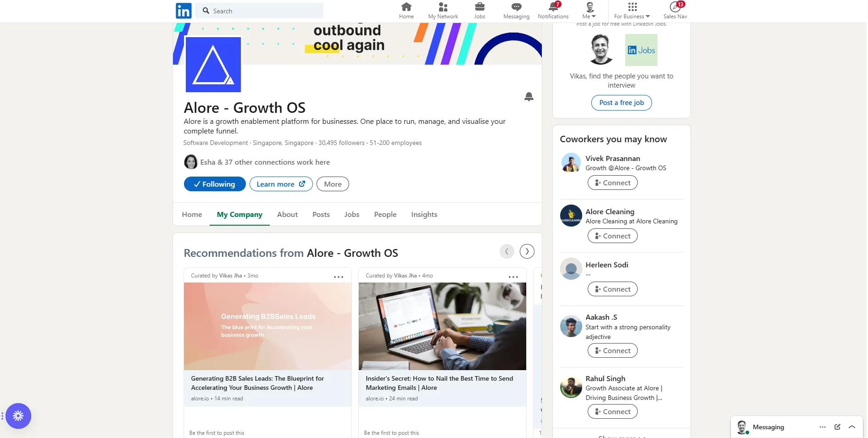Open the More options button
Screen dimensions: 868x438
tap(333, 184)
